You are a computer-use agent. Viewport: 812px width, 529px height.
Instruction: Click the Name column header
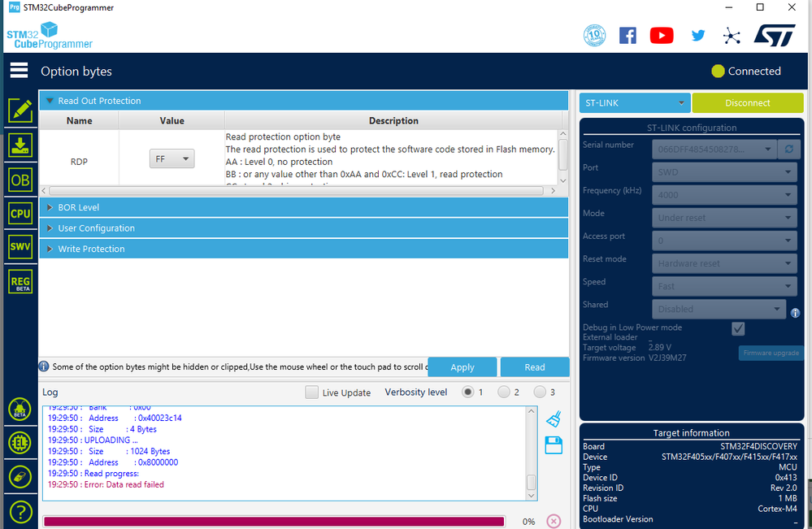79,120
